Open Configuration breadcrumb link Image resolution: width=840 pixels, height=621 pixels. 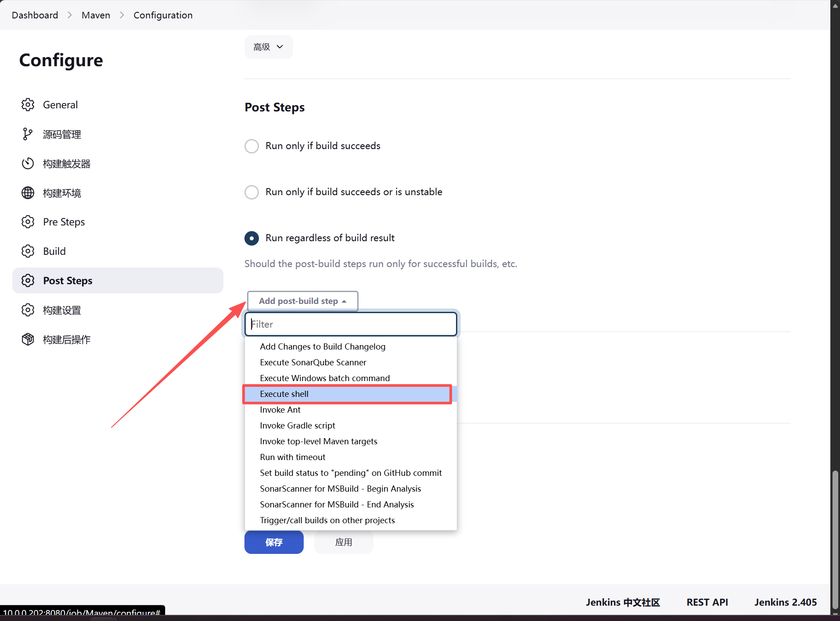coord(163,15)
